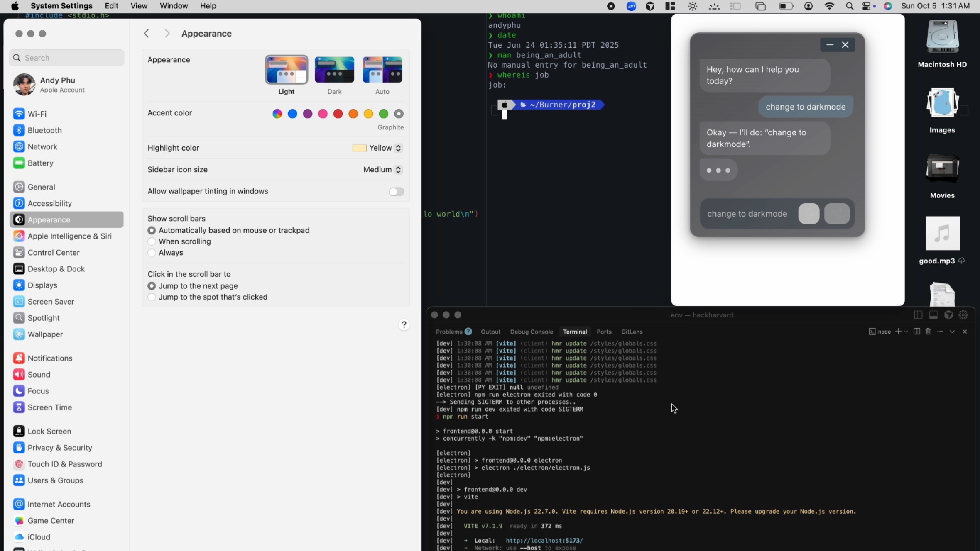Select 'When scrolling' scroll bar option
Viewport: 980px width, 551px height.
click(152, 241)
